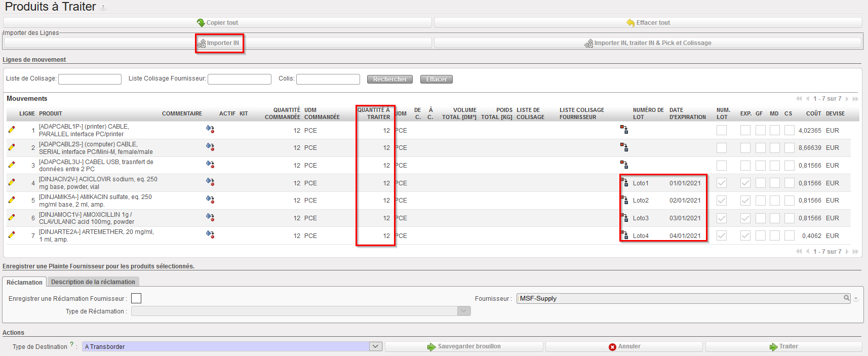Click the edit pencil for the ACICLOVIR line
Viewport: 868px width, 356px height.
12,182
